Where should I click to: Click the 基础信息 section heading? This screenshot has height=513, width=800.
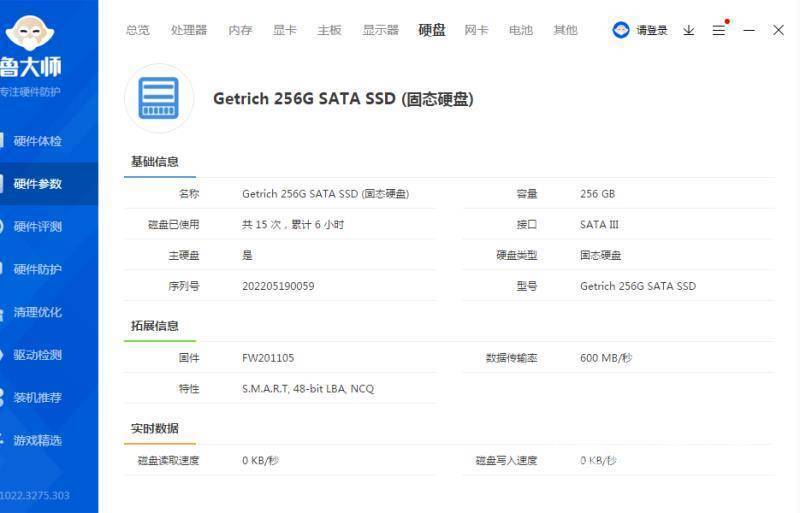click(x=155, y=162)
